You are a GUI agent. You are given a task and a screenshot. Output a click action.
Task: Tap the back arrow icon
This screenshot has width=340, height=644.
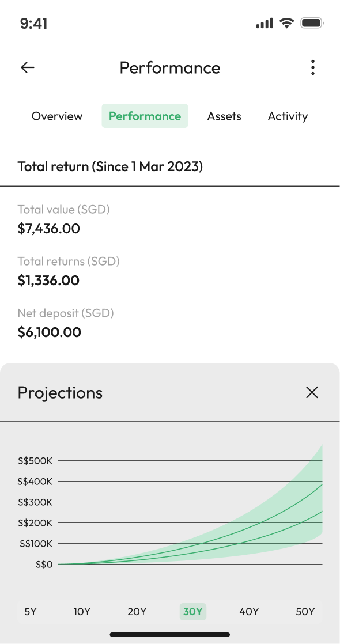click(28, 67)
